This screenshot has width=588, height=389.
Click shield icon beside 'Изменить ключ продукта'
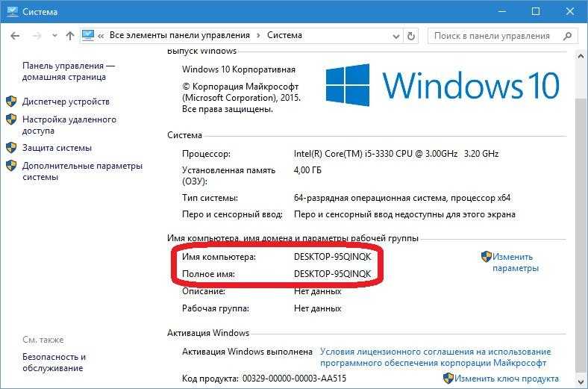point(448,378)
